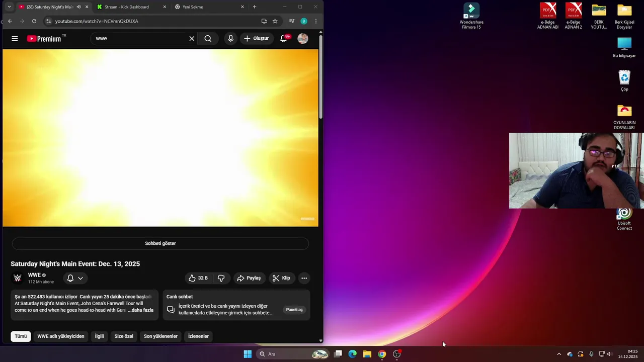View site information icon in address bar
Viewport: 644px width, 362px height.
(x=48, y=21)
